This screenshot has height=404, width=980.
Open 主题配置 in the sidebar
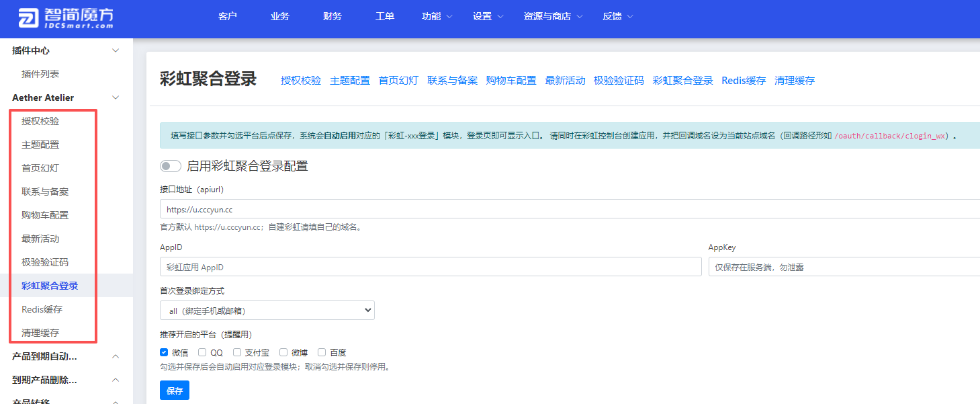pyautogui.click(x=40, y=145)
